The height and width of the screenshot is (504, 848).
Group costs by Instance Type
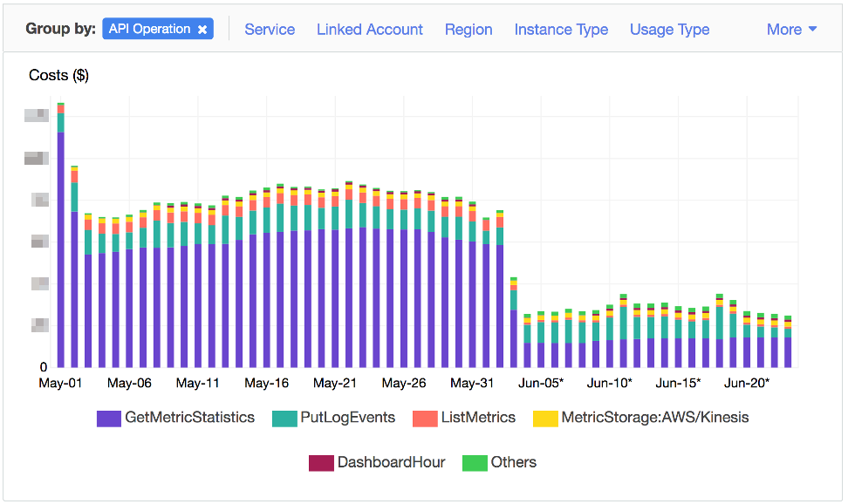(x=561, y=29)
